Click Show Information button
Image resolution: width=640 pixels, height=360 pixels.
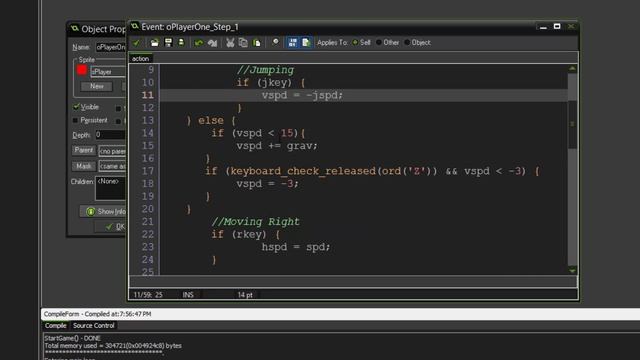pos(102,211)
